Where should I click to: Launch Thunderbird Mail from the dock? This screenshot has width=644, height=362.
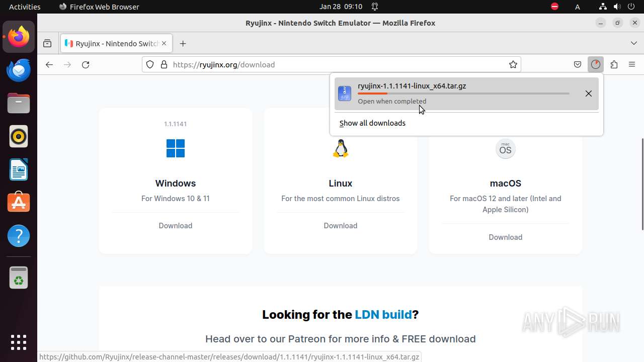coord(19,70)
